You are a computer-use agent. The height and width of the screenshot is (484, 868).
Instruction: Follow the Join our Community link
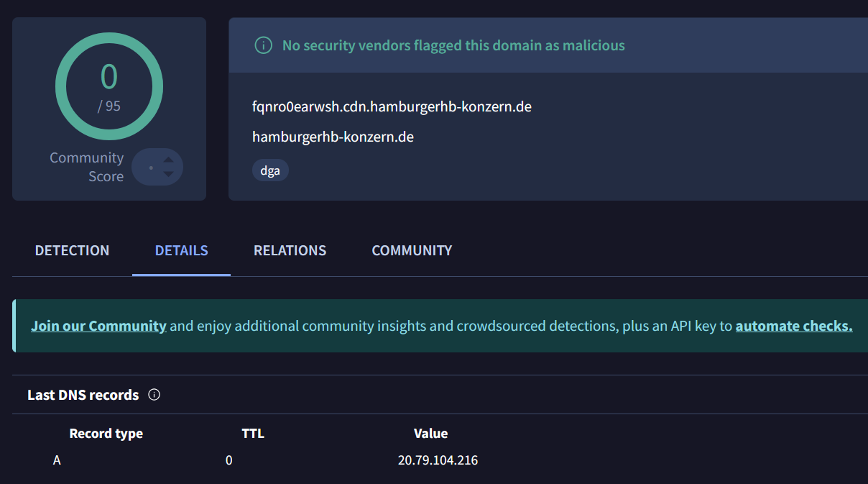pyautogui.click(x=98, y=326)
